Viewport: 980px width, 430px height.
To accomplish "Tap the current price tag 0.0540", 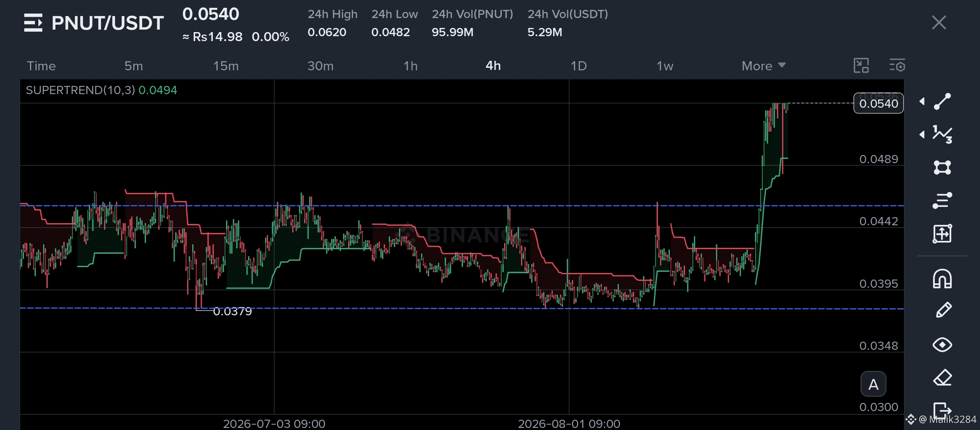I will pos(879,103).
